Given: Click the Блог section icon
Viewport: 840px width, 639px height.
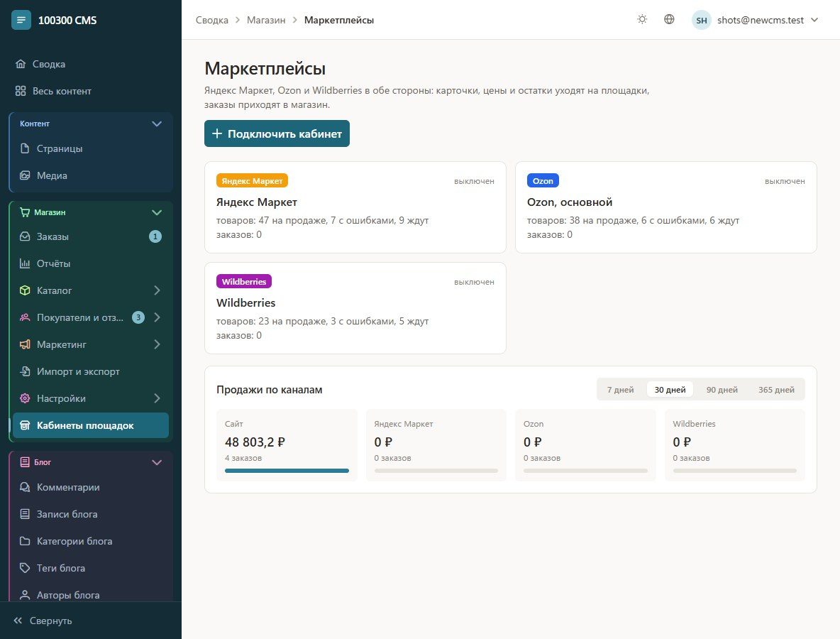Looking at the screenshot, I should [25, 462].
